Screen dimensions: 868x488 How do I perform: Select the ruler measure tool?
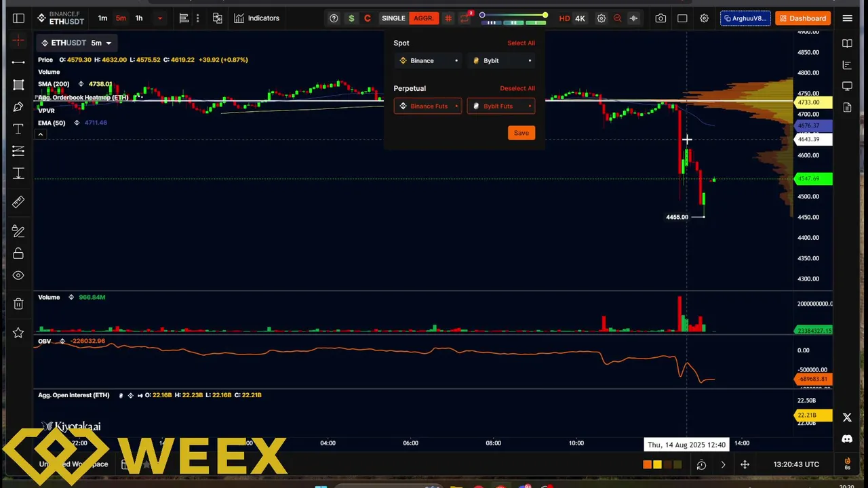18,202
